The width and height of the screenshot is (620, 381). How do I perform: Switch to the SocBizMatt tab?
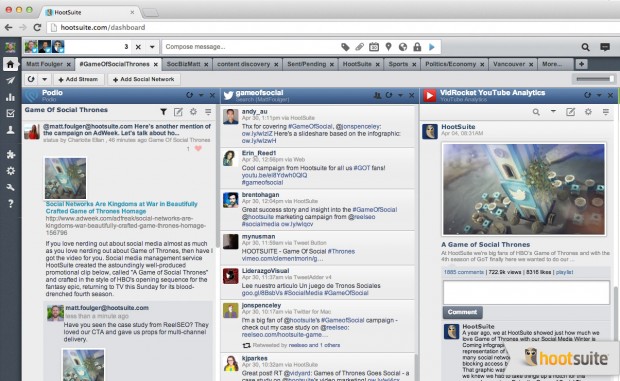(x=183, y=64)
